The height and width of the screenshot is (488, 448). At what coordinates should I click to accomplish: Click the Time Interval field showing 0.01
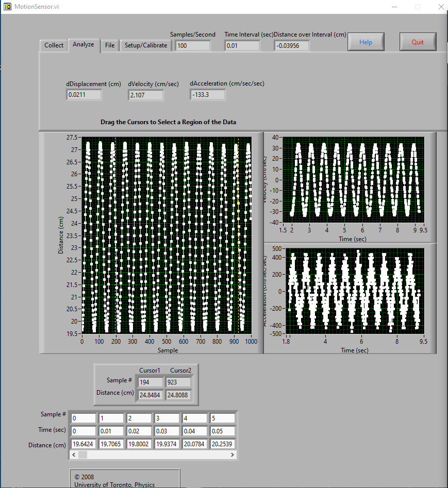[242, 46]
